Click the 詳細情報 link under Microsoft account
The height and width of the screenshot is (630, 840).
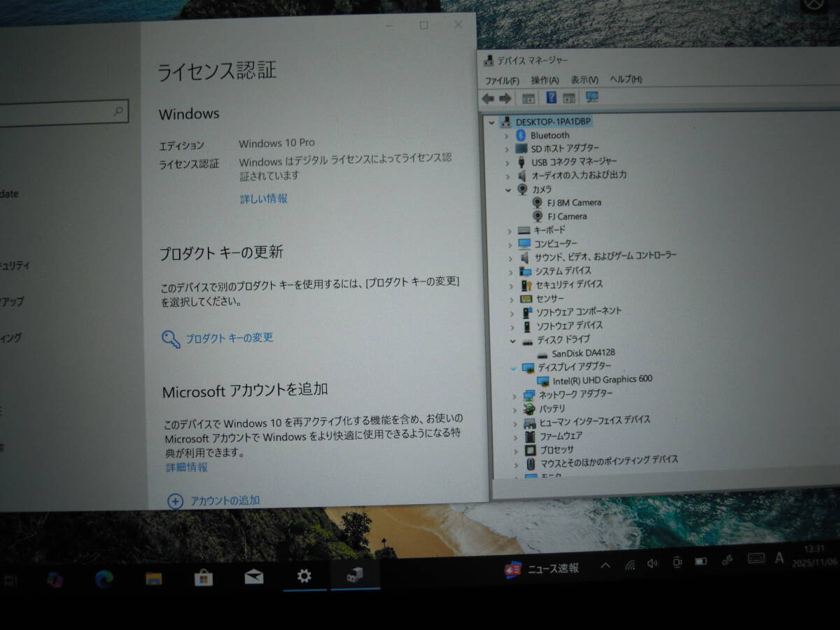coord(187,467)
